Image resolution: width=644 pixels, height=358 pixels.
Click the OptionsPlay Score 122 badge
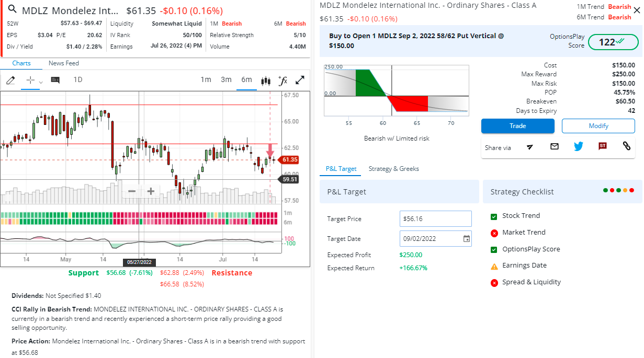613,42
